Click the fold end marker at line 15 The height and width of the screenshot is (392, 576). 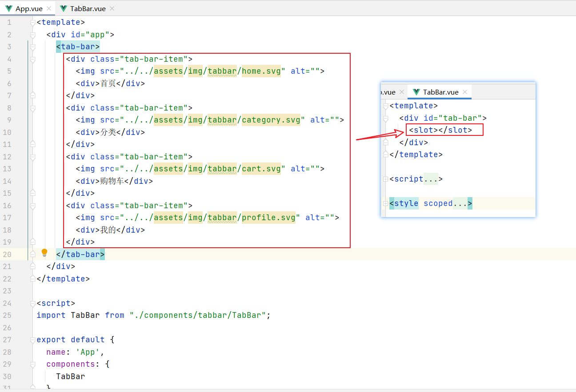coord(32,193)
